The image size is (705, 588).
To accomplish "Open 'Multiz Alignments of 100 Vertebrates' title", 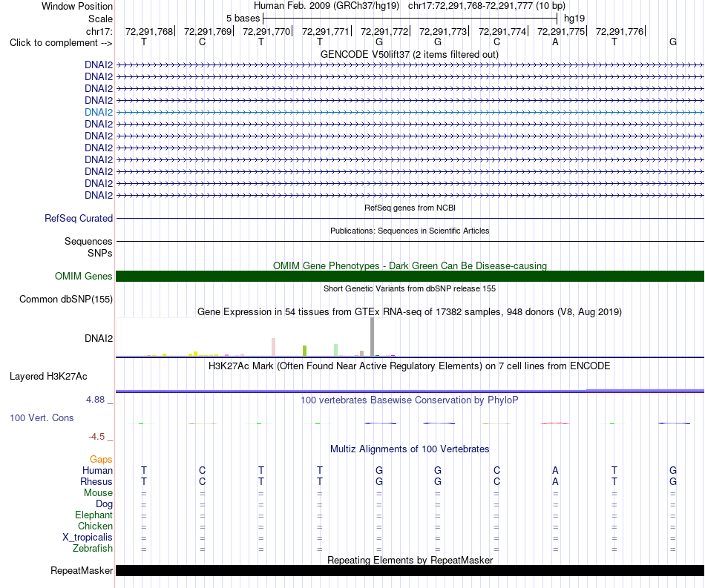I will (410, 449).
